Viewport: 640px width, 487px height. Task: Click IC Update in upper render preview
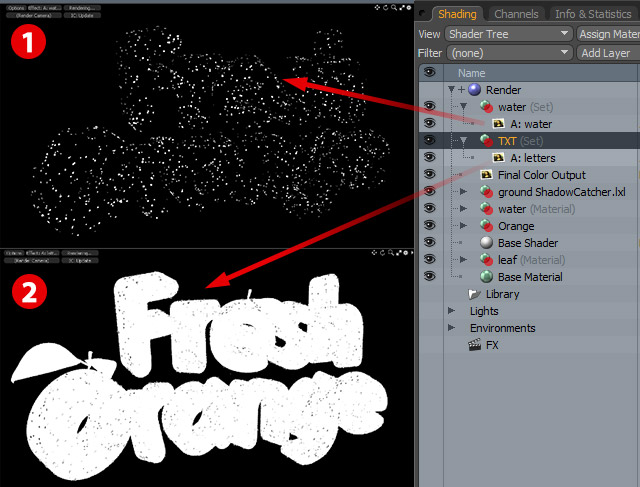[x=82, y=16]
